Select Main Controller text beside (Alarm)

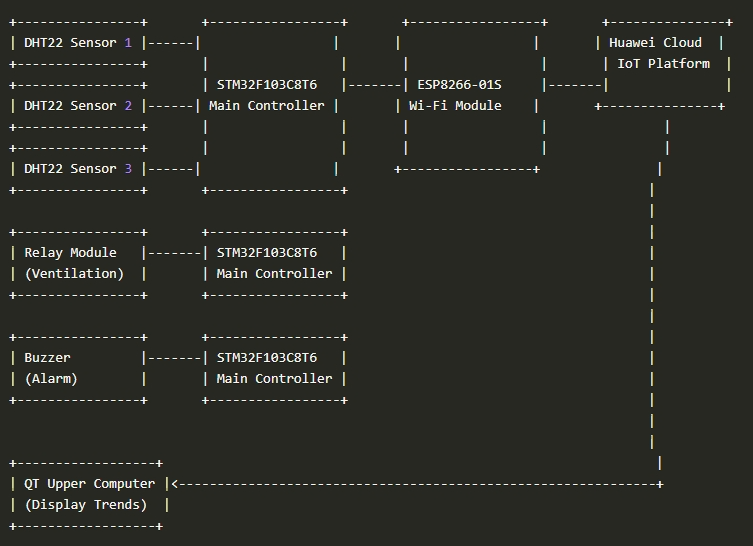click(x=275, y=379)
